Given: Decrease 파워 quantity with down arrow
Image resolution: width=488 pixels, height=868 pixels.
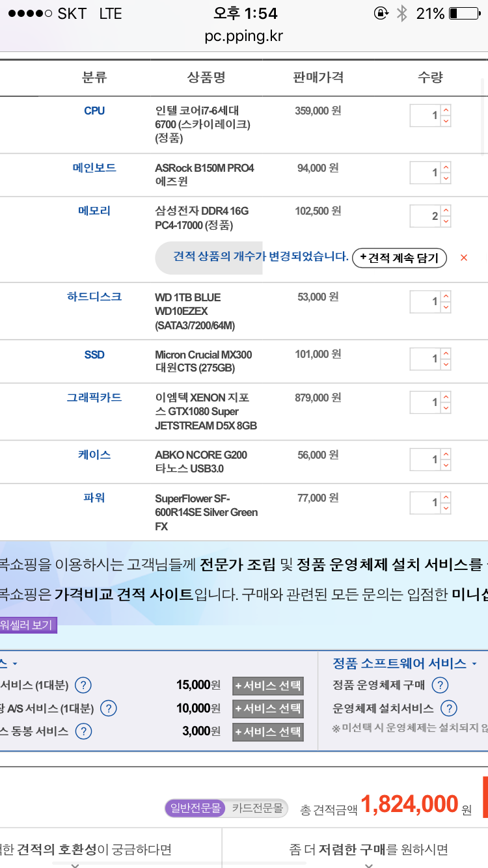Looking at the screenshot, I should (x=446, y=508).
